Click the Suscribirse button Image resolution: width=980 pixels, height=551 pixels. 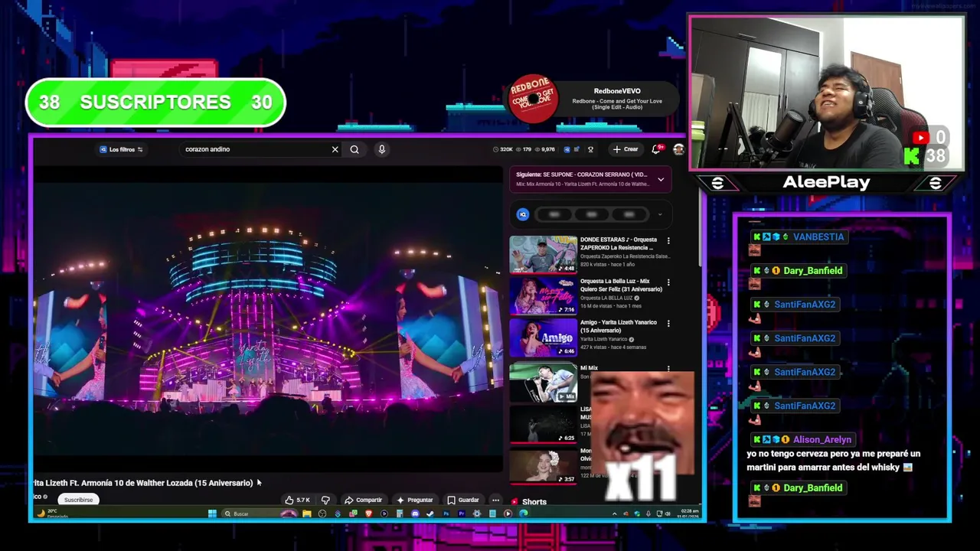[x=78, y=500]
